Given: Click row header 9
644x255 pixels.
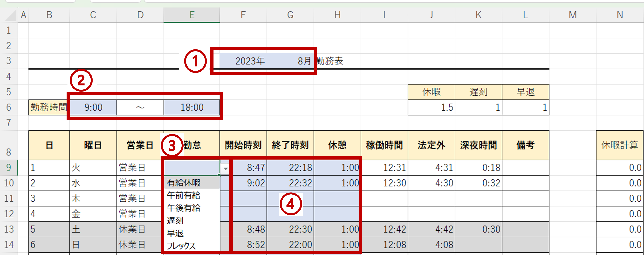Looking at the screenshot, I should [x=9, y=168].
